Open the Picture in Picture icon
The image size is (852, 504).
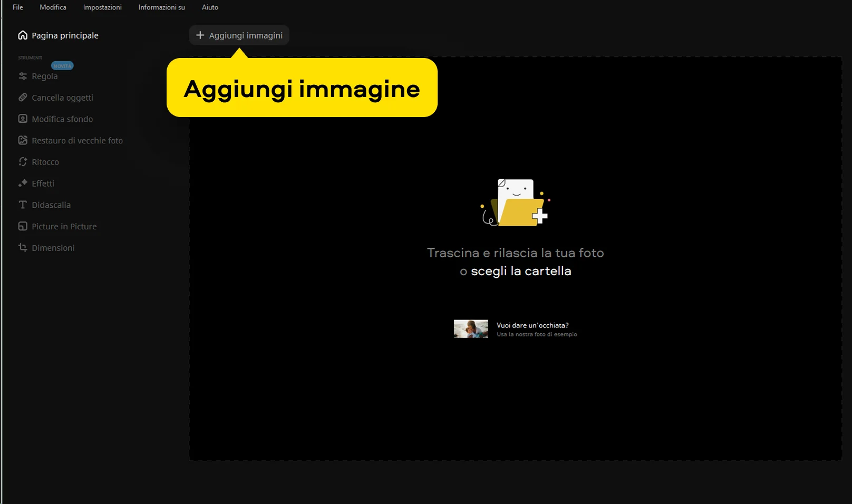(23, 226)
